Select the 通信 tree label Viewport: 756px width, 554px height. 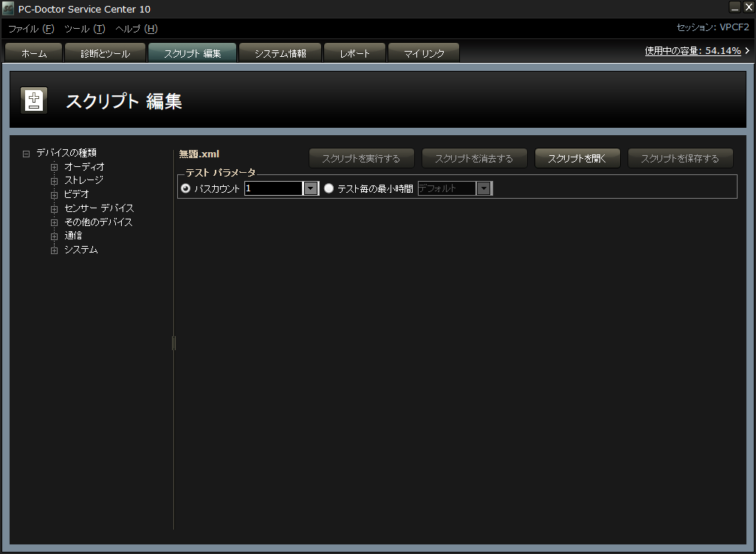[73, 236]
